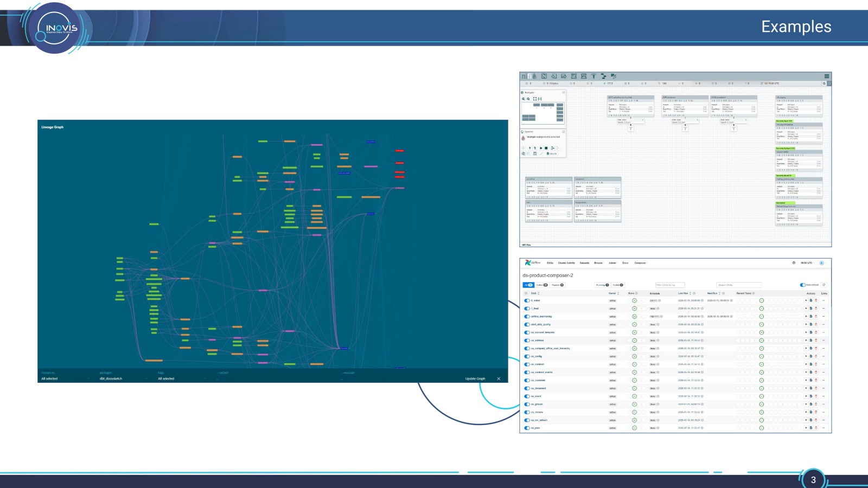Sort DAG list by DAG column

535,293
